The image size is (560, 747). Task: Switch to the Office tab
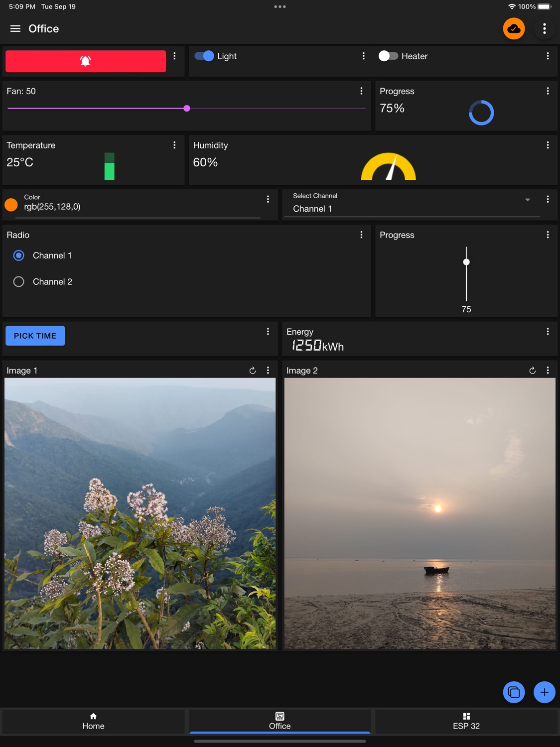point(280,721)
